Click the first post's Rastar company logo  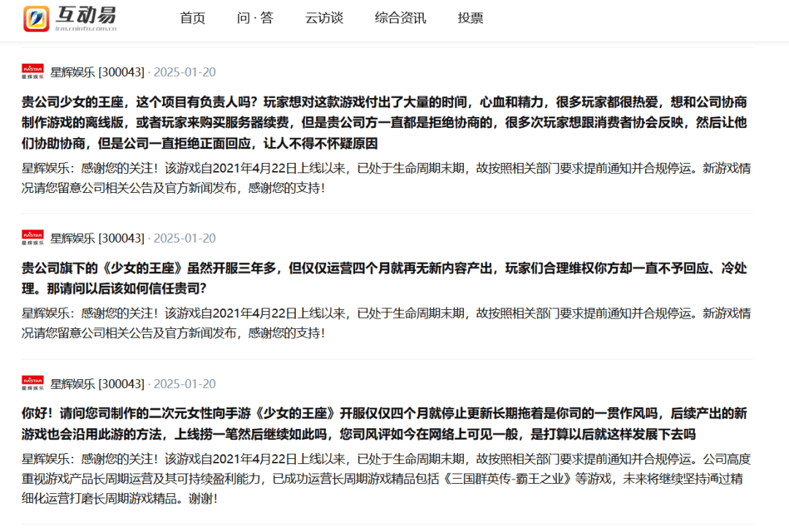[x=33, y=72]
